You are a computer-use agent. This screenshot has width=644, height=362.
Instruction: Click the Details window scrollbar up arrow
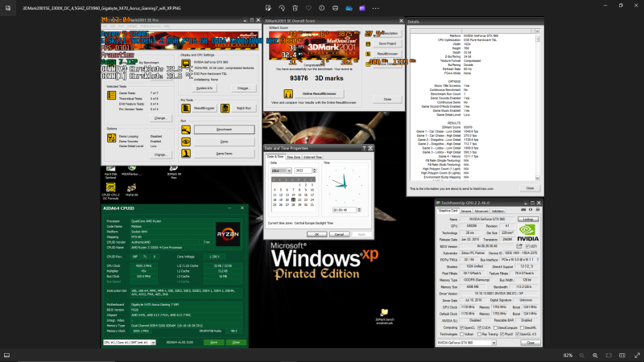point(538,31)
